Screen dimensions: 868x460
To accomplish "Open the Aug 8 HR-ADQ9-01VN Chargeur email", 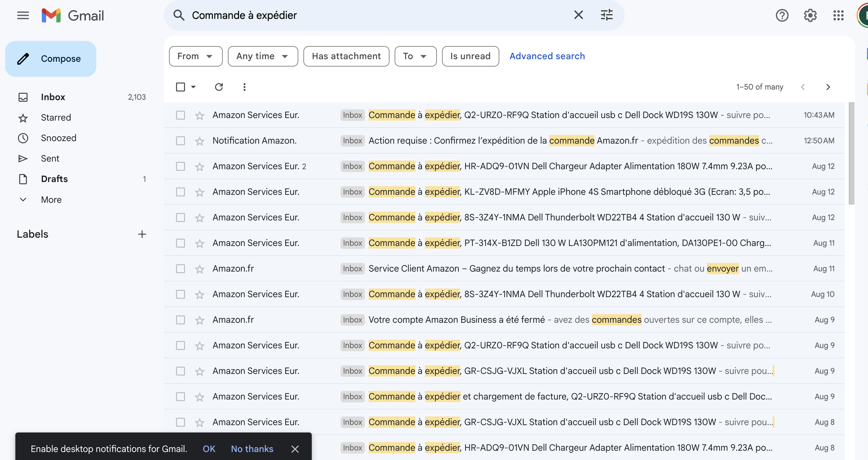I will point(504,448).
